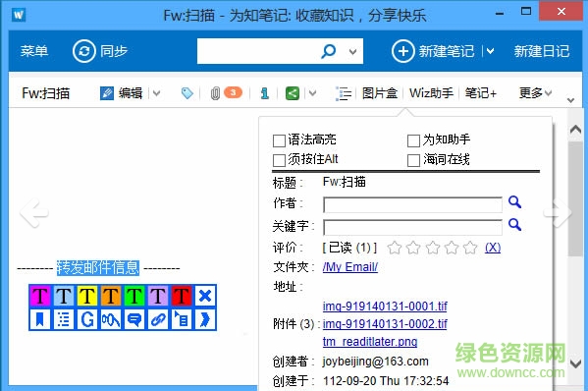Click 同步 label
The height and width of the screenshot is (391, 588).
pos(114,51)
